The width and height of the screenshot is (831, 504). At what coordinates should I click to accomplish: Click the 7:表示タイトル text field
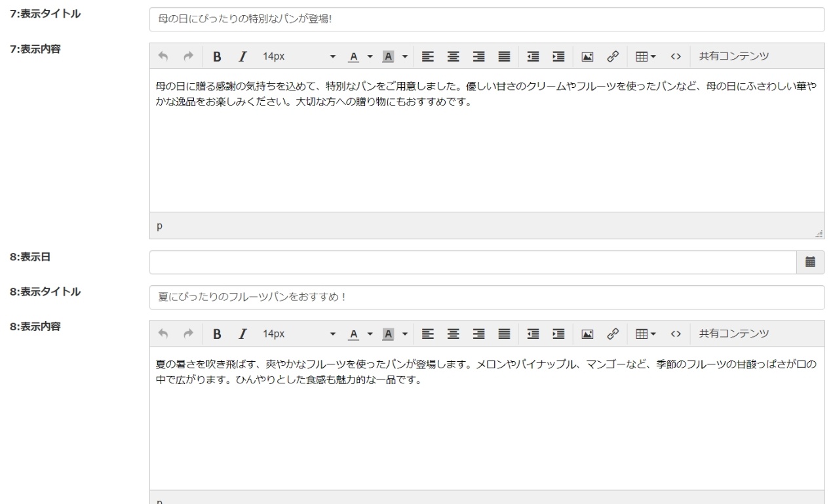pyautogui.click(x=486, y=20)
